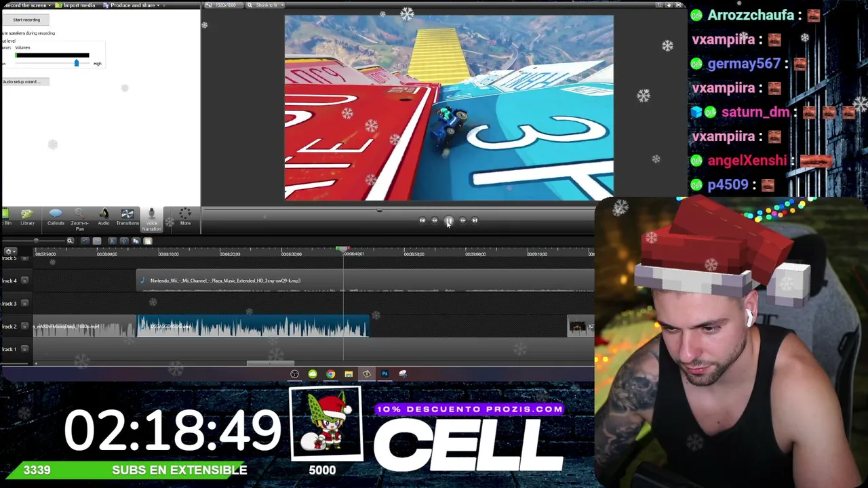Screen dimensions: 868x488
Task: Click the Camtasia Studio taskbar icon
Action: coord(367,374)
